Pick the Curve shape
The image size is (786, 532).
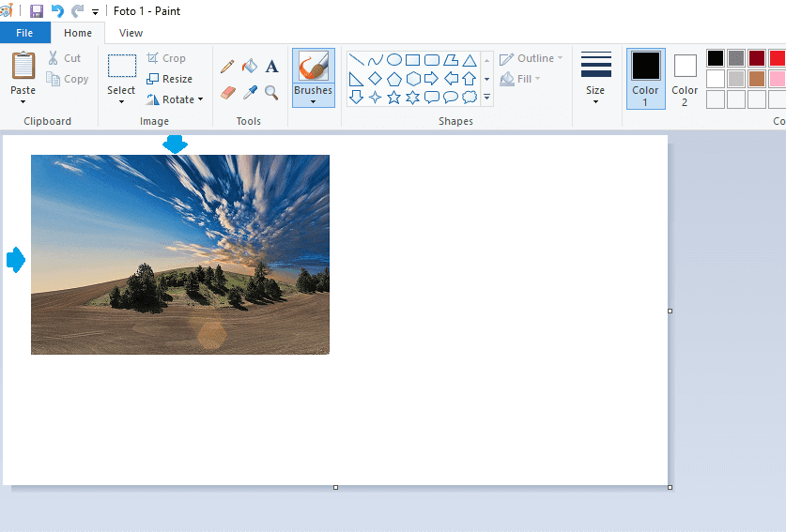tap(375, 60)
